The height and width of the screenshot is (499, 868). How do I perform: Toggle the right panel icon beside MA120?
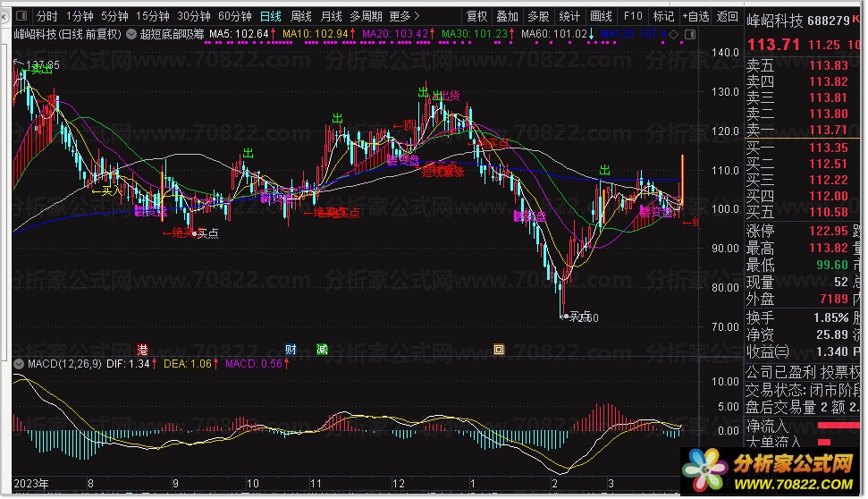(690, 34)
